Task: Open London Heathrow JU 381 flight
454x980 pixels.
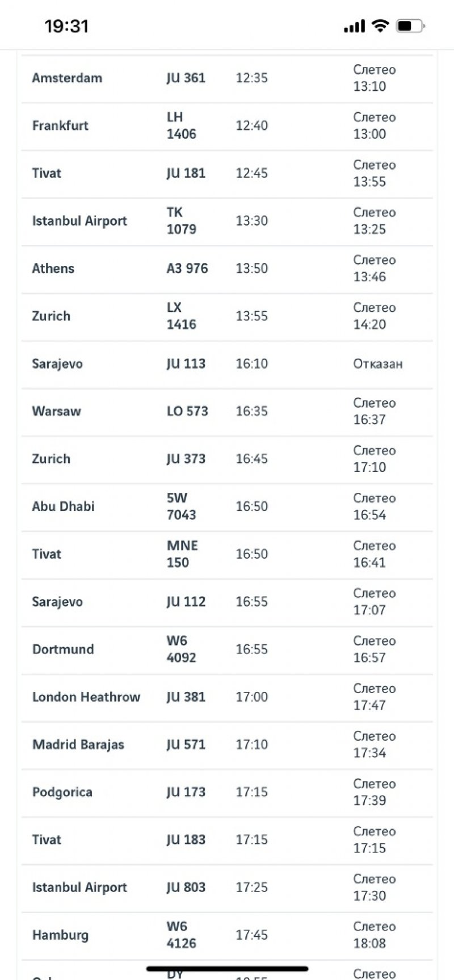Action: pos(227,698)
